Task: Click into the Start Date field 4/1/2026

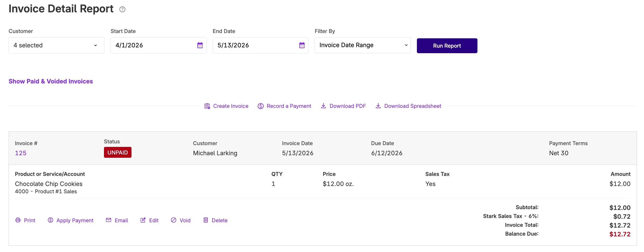Action: click(x=158, y=45)
